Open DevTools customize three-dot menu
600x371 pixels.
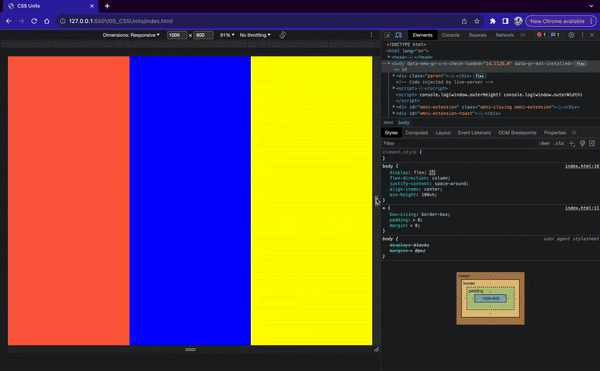[582, 35]
